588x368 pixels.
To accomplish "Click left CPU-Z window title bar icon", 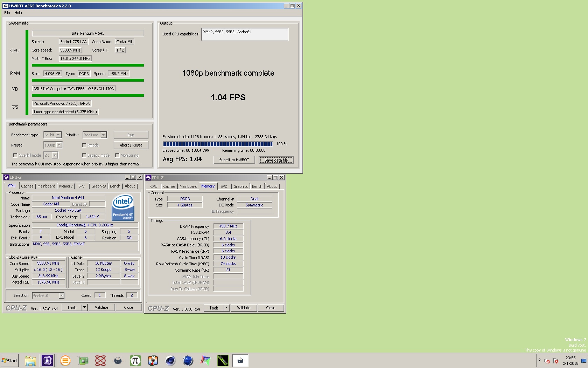I will click(6, 177).
